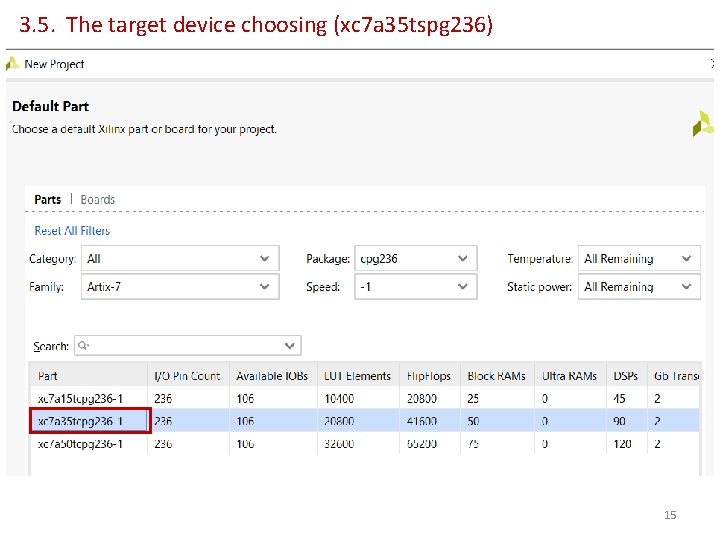
Task: Sort by I/O Pin Count column header
Action: [188, 376]
